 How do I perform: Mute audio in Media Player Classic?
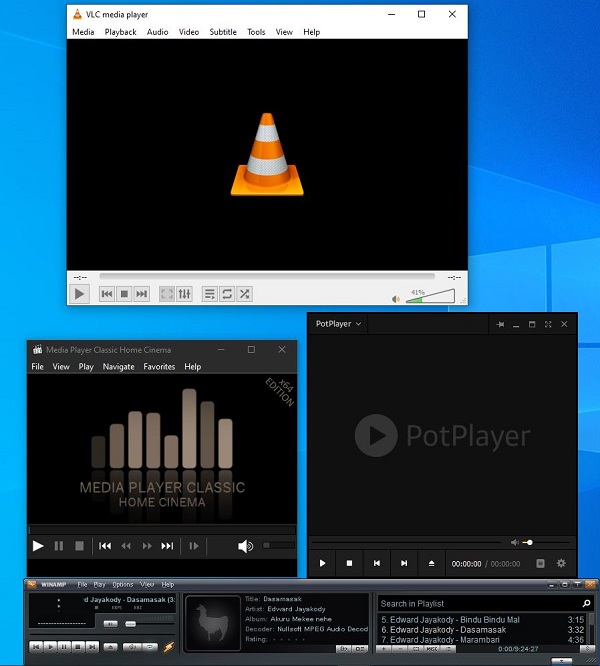245,546
